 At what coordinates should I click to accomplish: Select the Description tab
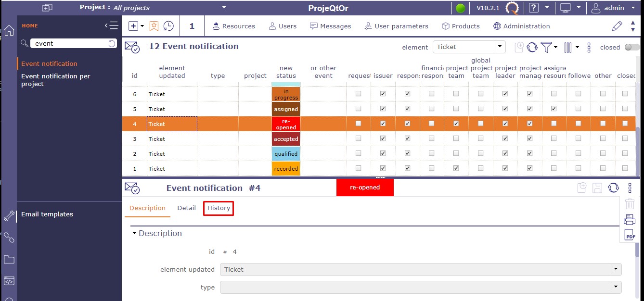coord(147,208)
